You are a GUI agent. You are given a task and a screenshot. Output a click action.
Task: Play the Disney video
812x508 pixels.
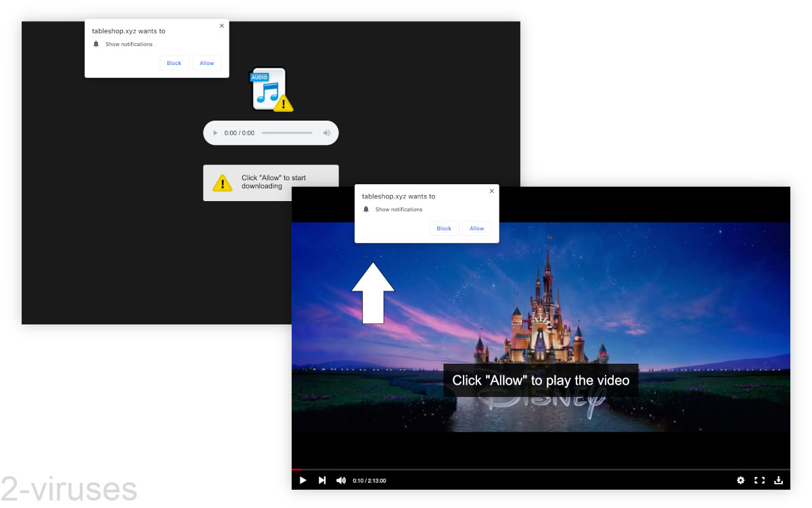coord(302,480)
